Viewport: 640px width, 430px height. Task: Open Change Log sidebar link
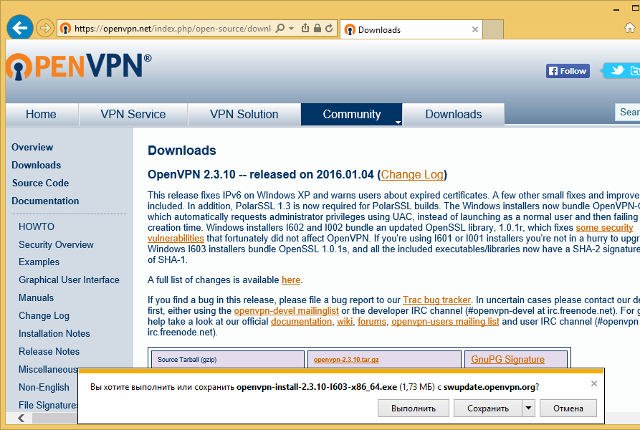click(44, 316)
